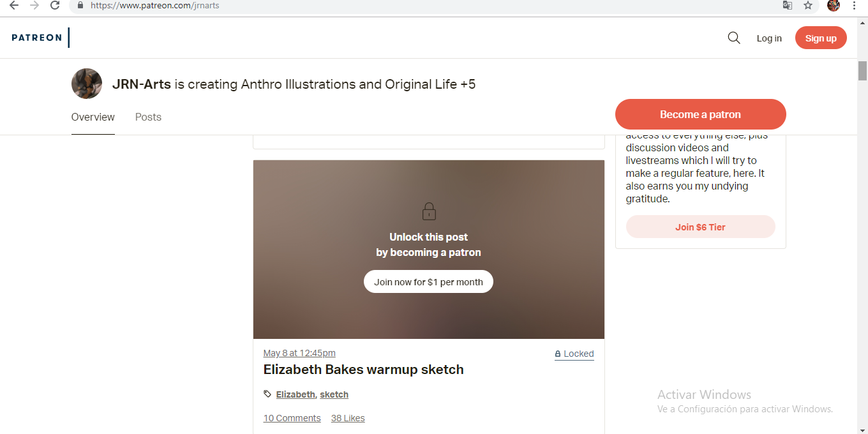Click Join now for $1 per month
This screenshot has width=868, height=434.
click(x=428, y=282)
